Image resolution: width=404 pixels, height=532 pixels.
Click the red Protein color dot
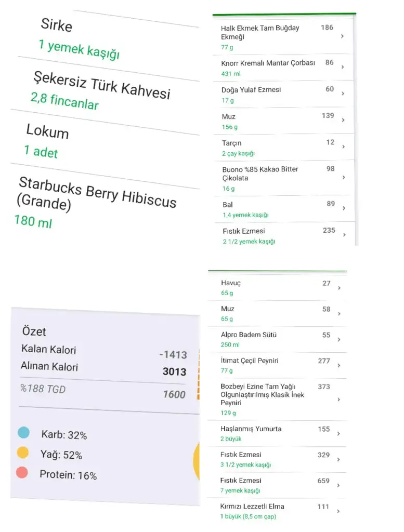[22, 473]
